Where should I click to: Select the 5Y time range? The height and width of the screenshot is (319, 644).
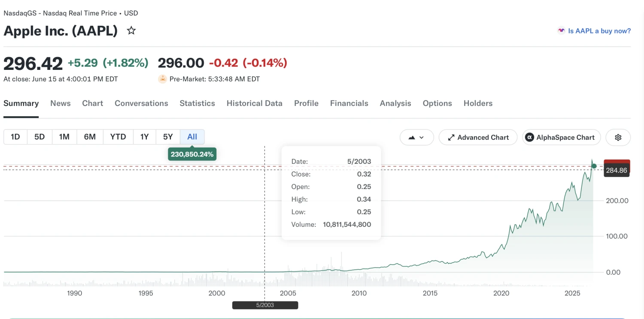pyautogui.click(x=168, y=137)
